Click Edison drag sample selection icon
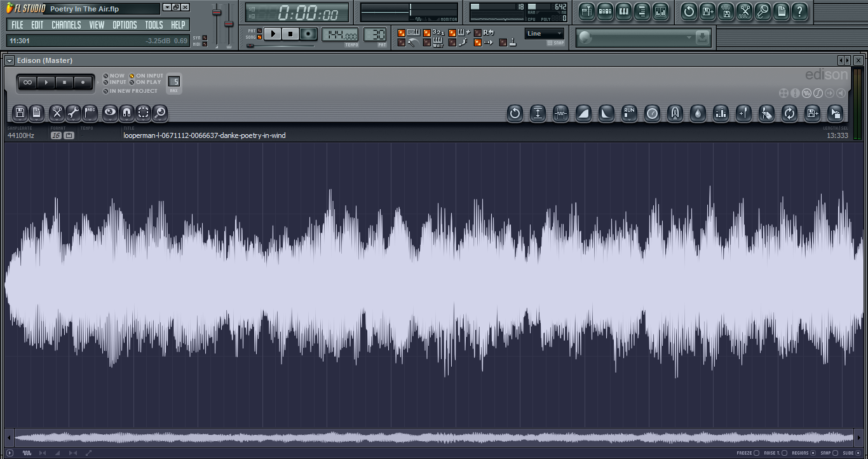Screen dimensions: 868x459 [x=835, y=114]
